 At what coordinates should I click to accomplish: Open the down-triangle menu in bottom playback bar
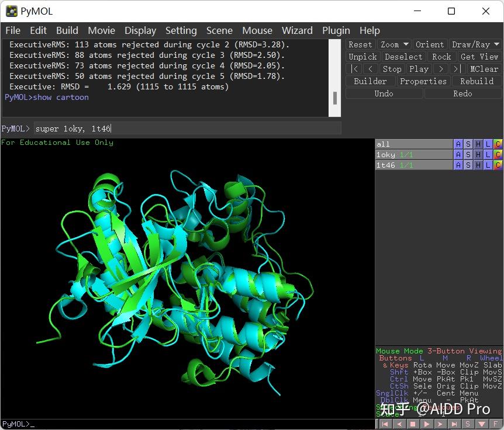click(482, 424)
